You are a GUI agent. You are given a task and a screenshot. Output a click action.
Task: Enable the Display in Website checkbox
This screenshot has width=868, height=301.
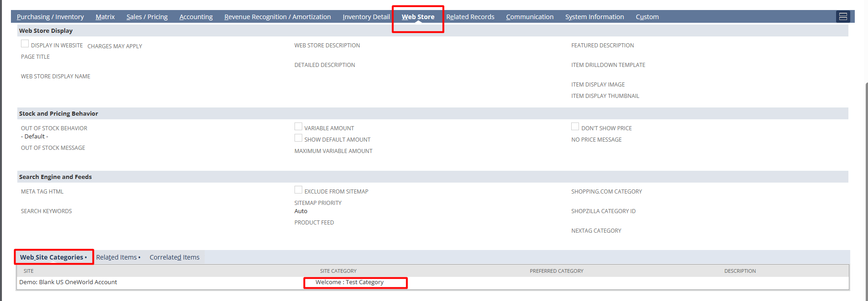pyautogui.click(x=25, y=44)
